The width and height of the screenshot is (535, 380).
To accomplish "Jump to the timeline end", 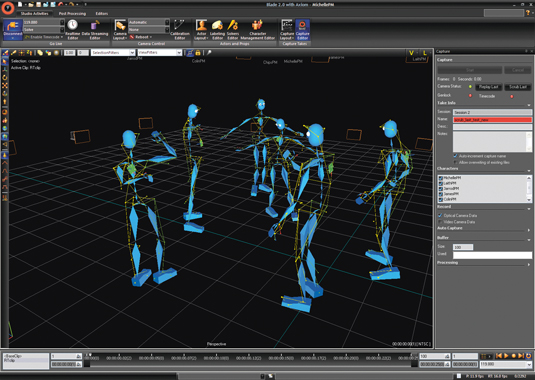I will (x=521, y=356).
